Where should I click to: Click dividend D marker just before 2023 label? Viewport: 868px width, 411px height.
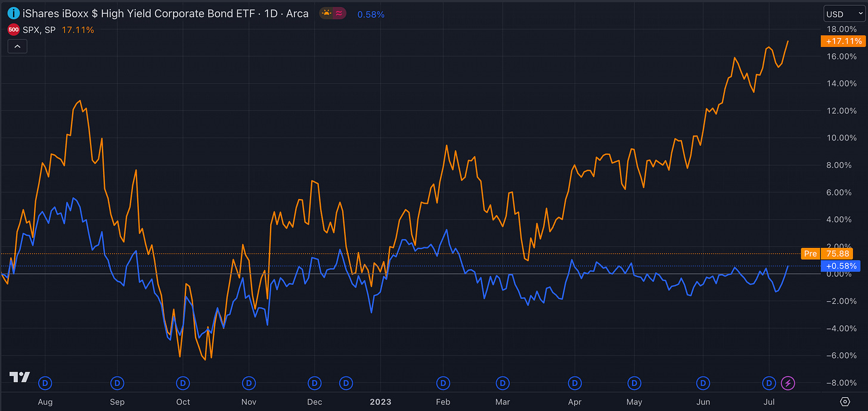point(346,382)
